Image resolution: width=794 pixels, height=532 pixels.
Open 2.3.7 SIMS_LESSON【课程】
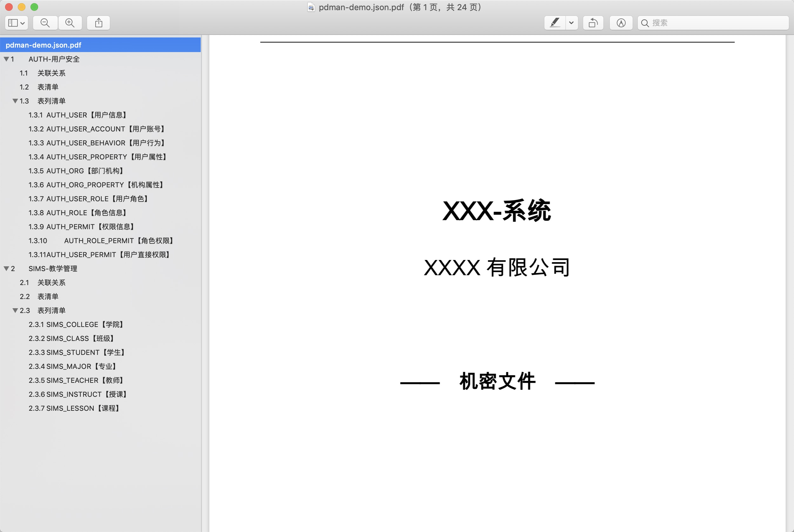[x=75, y=408]
